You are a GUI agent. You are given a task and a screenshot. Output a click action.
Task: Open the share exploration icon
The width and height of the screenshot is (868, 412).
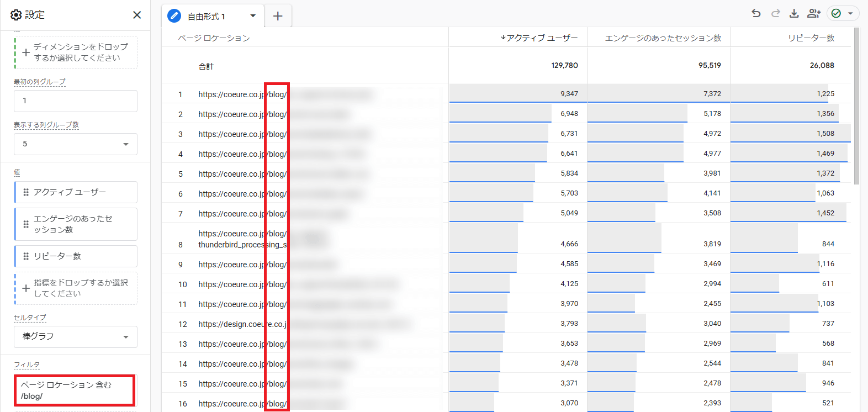(813, 13)
